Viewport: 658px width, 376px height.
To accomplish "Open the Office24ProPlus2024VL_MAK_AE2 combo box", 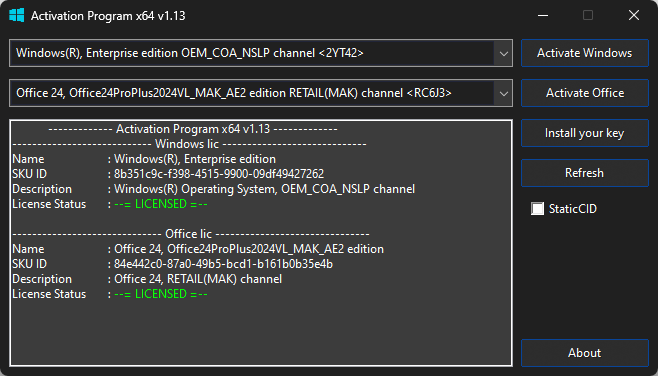I will point(261,93).
